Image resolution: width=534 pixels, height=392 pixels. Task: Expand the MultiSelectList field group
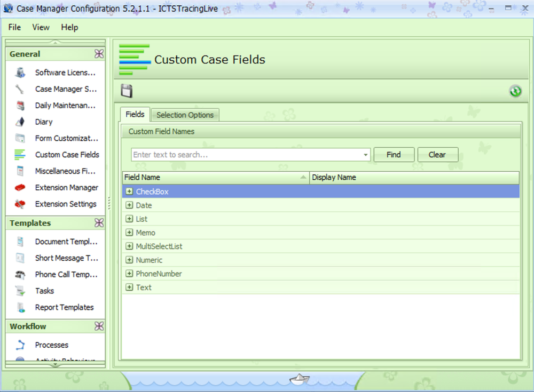point(129,246)
